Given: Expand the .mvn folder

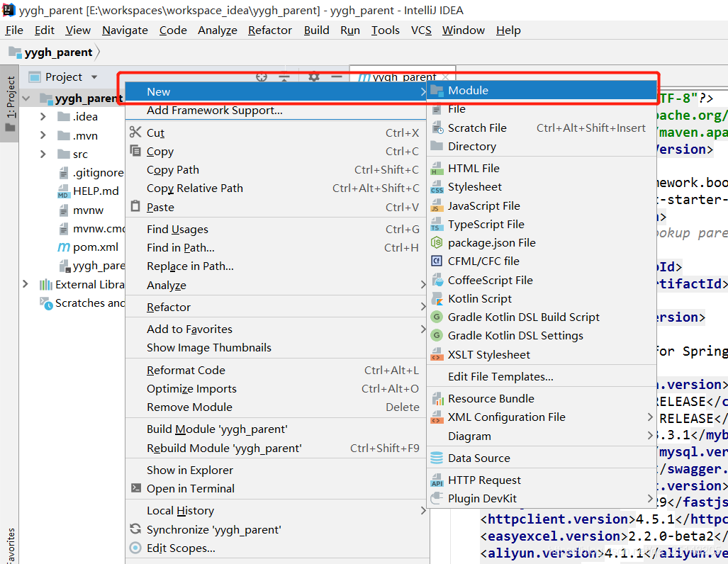Looking at the screenshot, I should (x=43, y=135).
